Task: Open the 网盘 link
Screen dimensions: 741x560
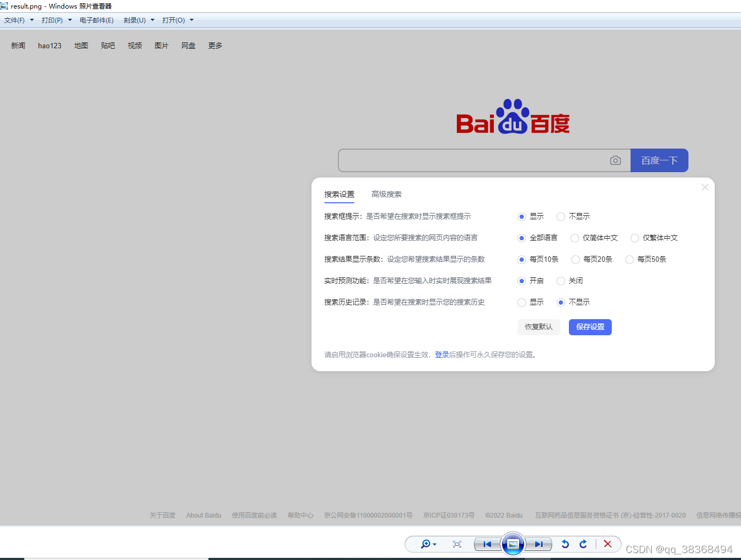Action: (188, 46)
